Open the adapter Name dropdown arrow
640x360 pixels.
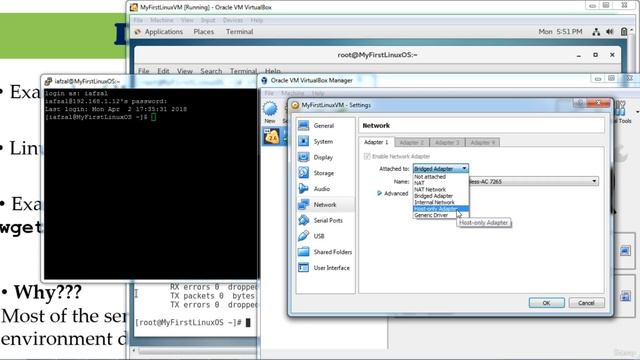pyautogui.click(x=594, y=181)
